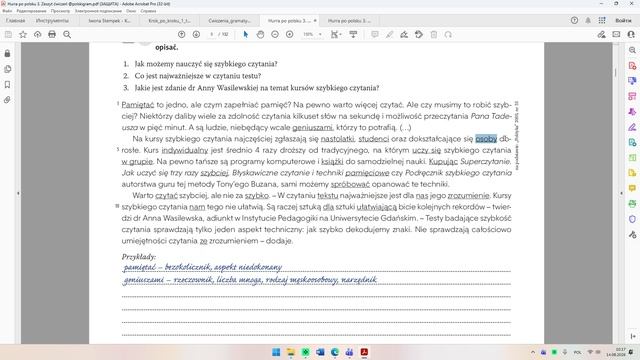
Task: Click the rotate/undo icon in toolbar
Action: pos(448,35)
